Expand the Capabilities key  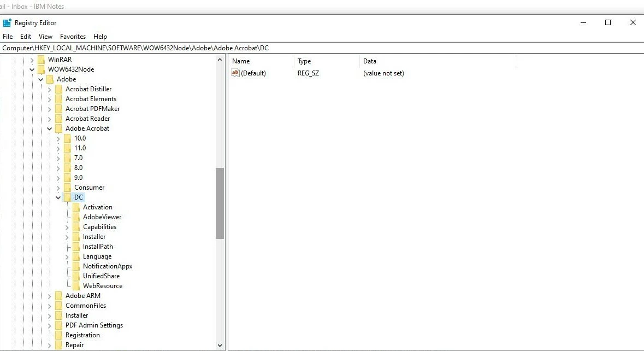tap(67, 227)
